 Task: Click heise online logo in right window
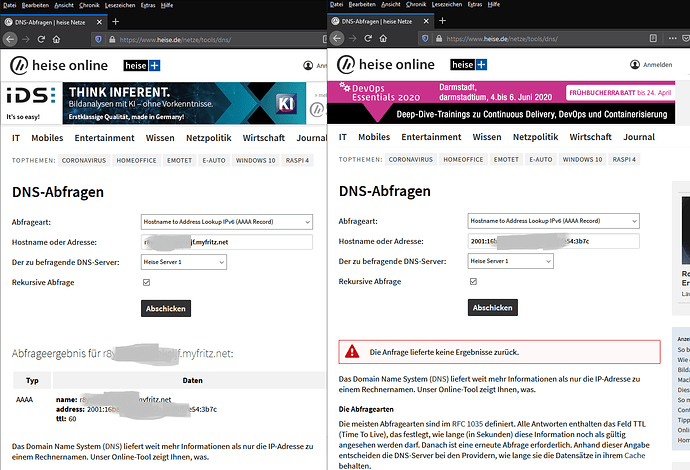click(x=386, y=65)
